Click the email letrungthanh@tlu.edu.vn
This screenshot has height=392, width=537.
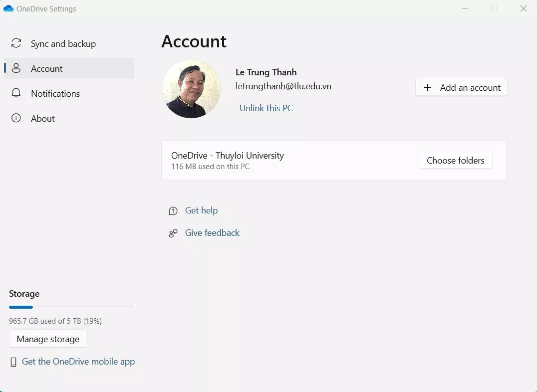click(283, 86)
